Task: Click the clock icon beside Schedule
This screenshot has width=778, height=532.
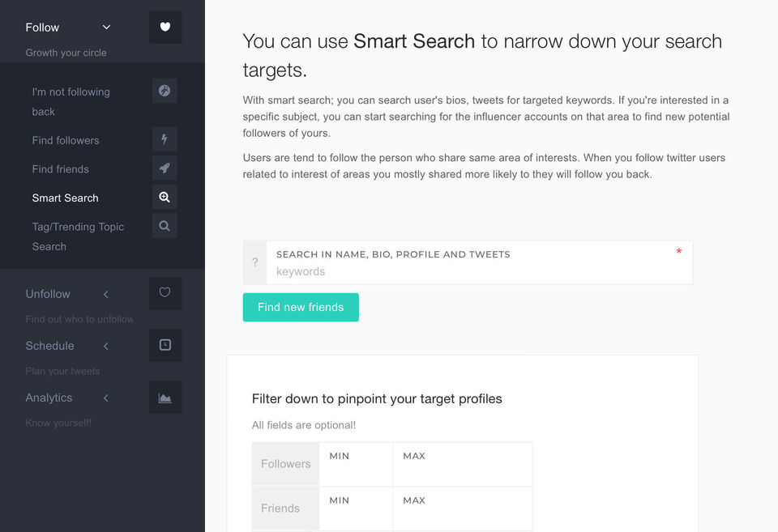Action: tap(165, 345)
